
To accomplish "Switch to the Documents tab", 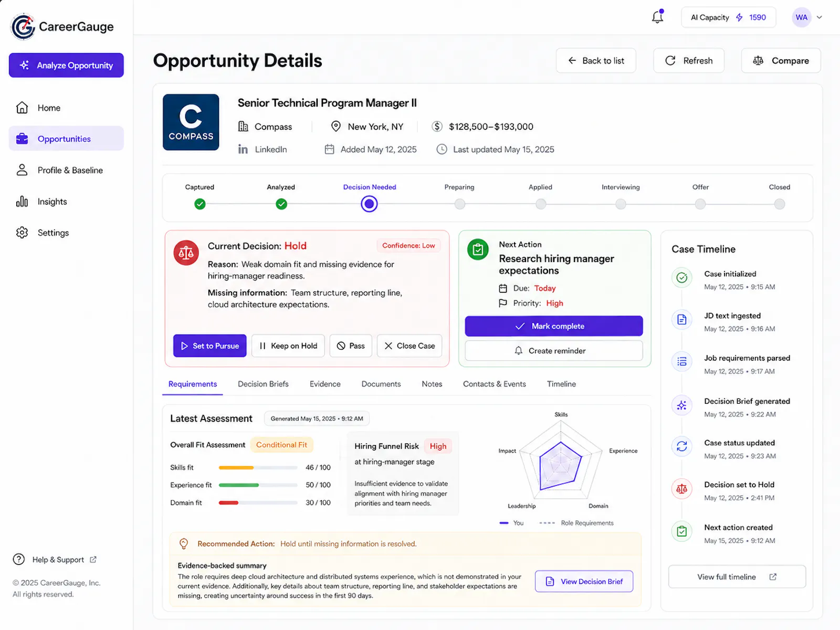I will (381, 384).
